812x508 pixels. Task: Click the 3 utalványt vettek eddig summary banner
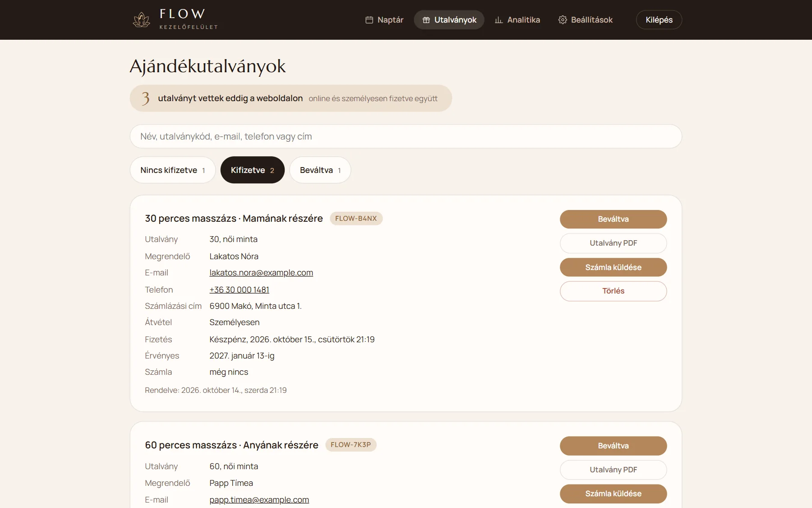pyautogui.click(x=291, y=98)
